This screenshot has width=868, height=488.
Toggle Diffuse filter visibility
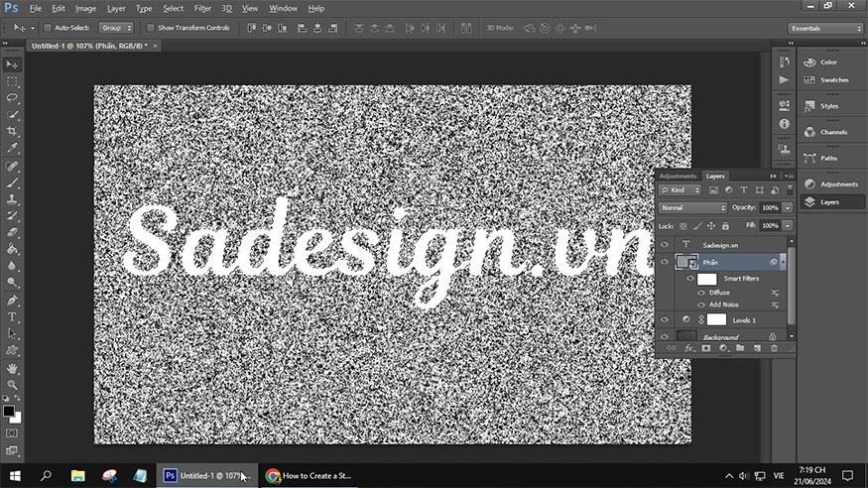(x=701, y=293)
